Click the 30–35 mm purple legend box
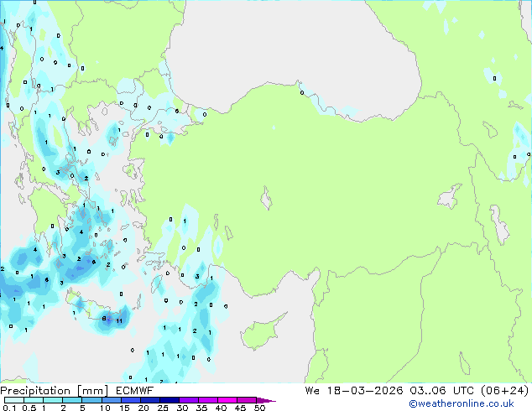 pyautogui.click(x=188, y=400)
